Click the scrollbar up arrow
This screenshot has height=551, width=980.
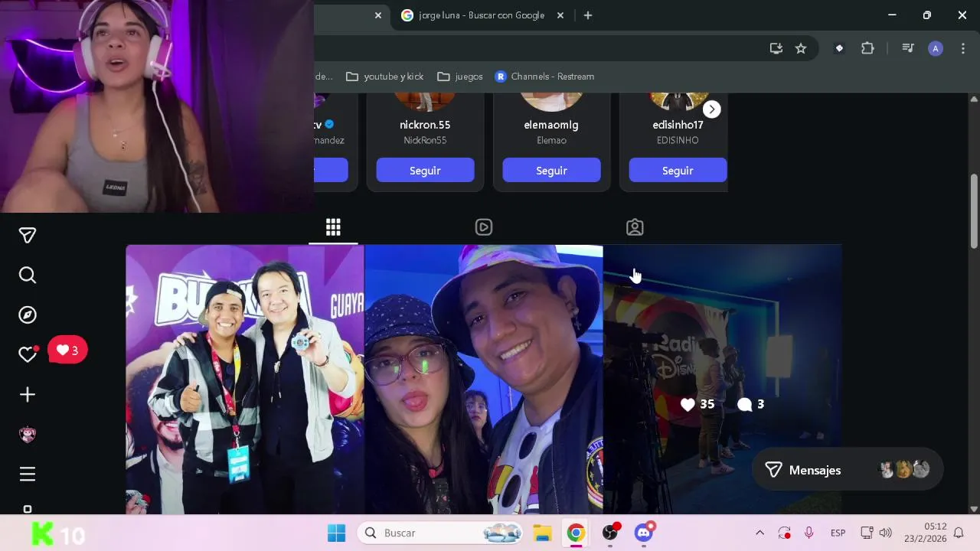(x=974, y=99)
